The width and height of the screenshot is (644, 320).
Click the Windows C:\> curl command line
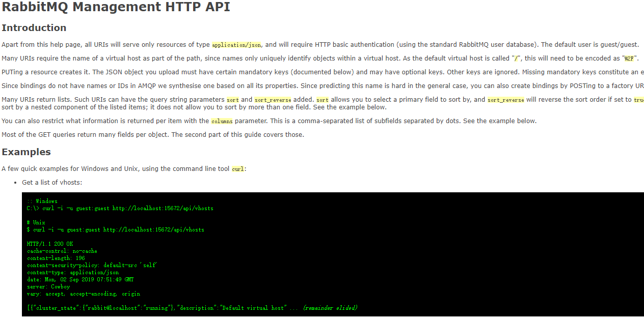pyautogui.click(x=120, y=209)
